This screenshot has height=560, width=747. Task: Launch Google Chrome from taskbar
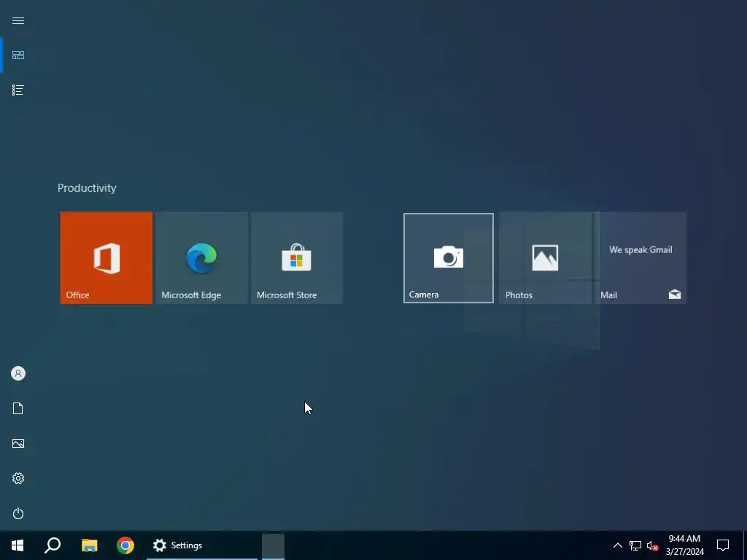[125, 545]
